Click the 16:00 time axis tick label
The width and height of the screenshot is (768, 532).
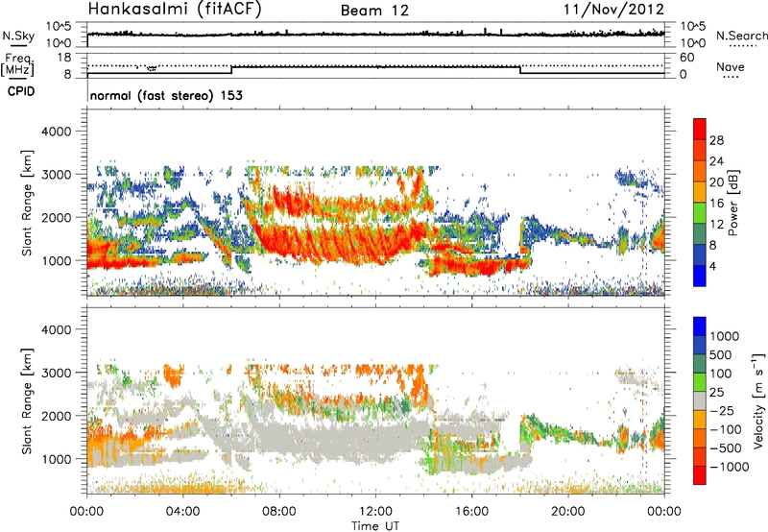pyautogui.click(x=471, y=512)
